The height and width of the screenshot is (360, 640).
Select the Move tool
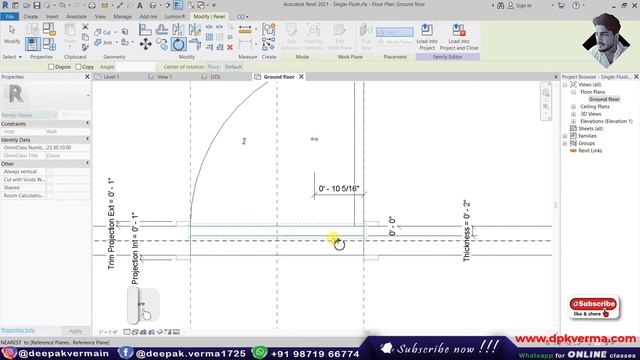tap(145, 44)
